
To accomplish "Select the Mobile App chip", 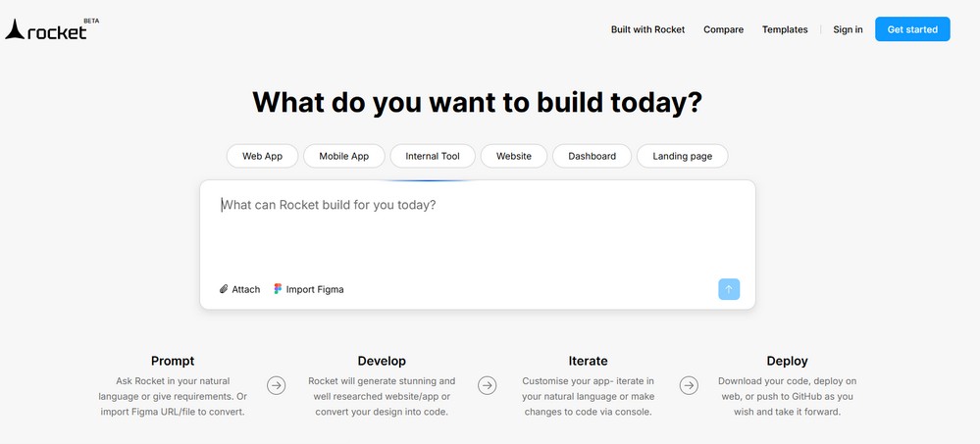I will pyautogui.click(x=344, y=156).
